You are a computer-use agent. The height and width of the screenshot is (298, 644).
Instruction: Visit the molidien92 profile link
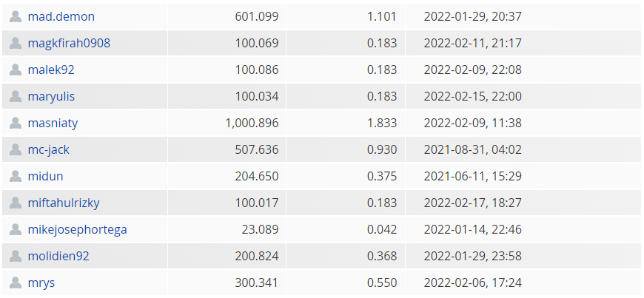tap(58, 256)
